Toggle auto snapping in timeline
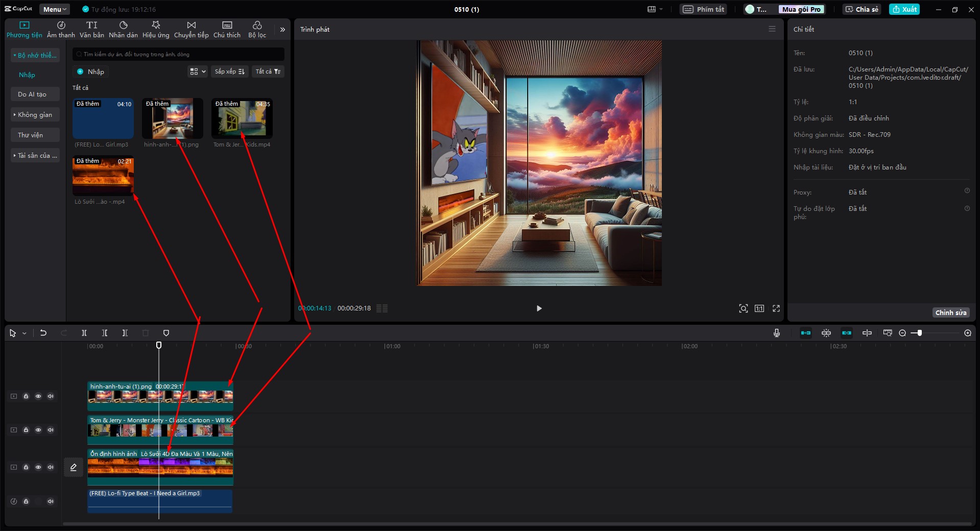The width and height of the screenshot is (980, 531). (826, 333)
